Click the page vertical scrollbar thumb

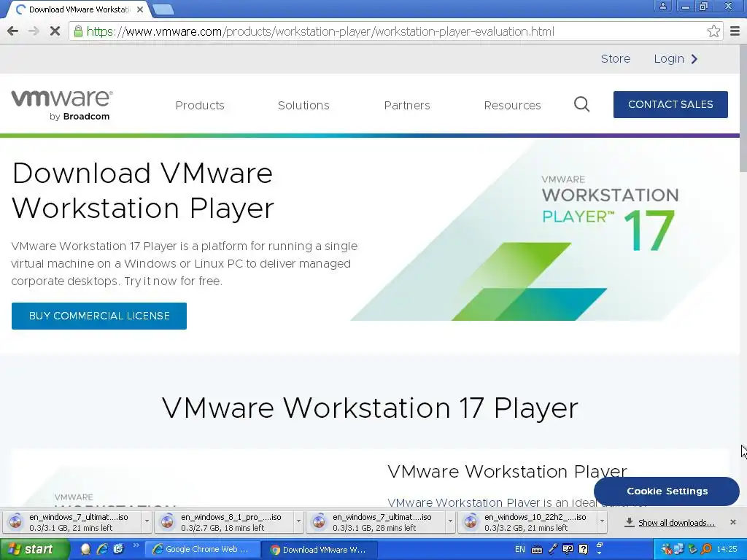click(x=743, y=109)
